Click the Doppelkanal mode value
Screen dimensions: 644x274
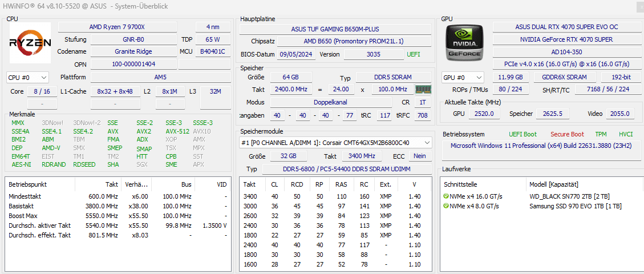pos(331,102)
